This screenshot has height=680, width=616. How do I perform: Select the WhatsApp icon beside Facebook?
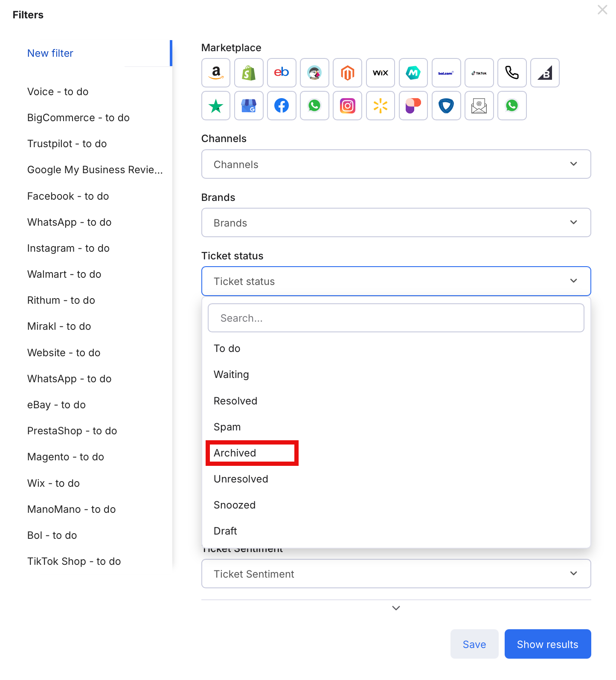pos(314,106)
